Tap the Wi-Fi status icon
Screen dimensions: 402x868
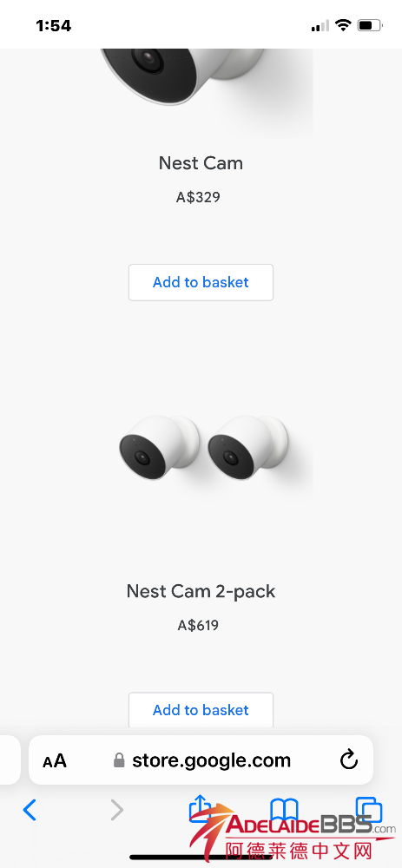343,25
